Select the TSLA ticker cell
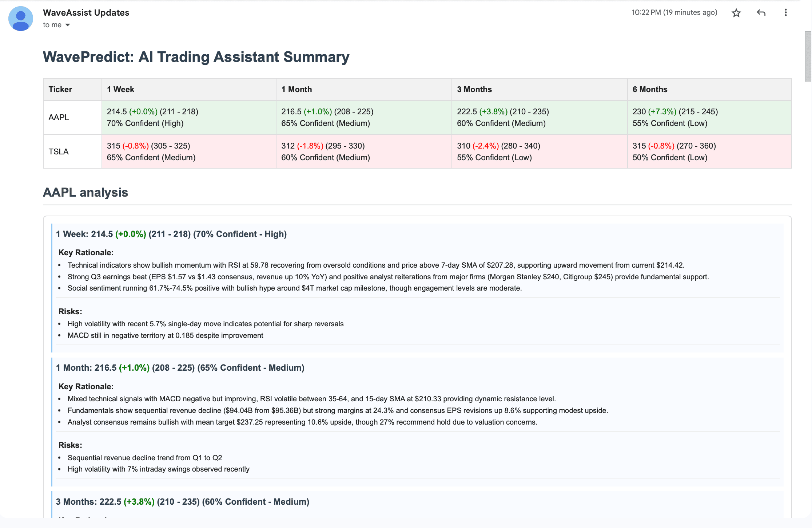This screenshot has height=528, width=812. pos(72,151)
